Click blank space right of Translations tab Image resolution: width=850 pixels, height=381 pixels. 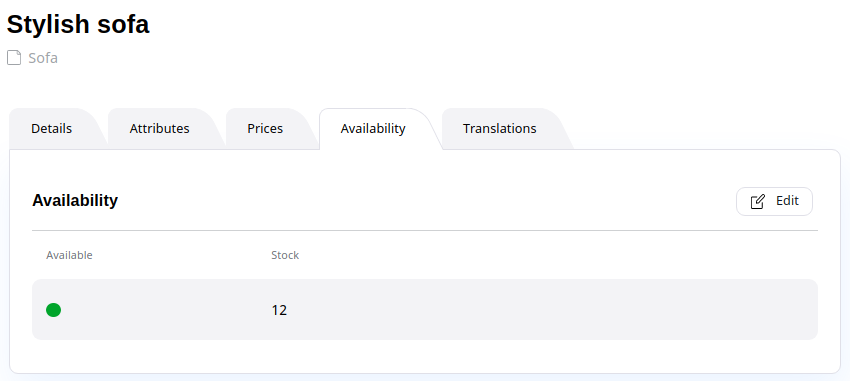(705, 128)
